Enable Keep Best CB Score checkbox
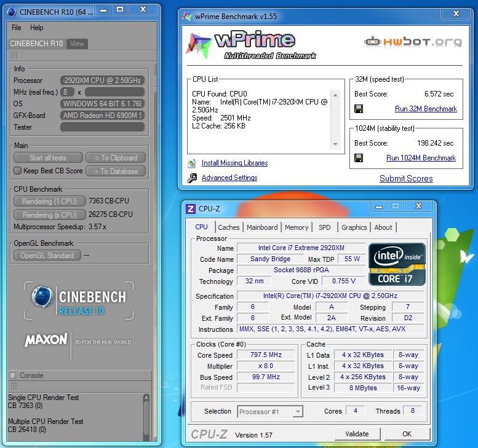The image size is (478, 448). [17, 171]
